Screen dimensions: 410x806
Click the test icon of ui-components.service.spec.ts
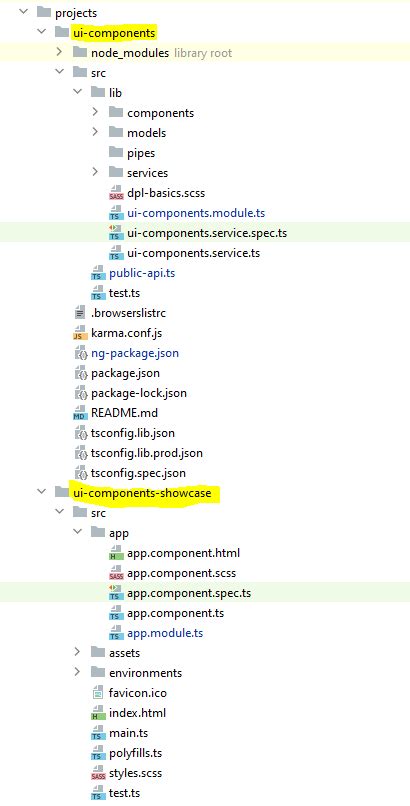pyautogui.click(x=116, y=233)
